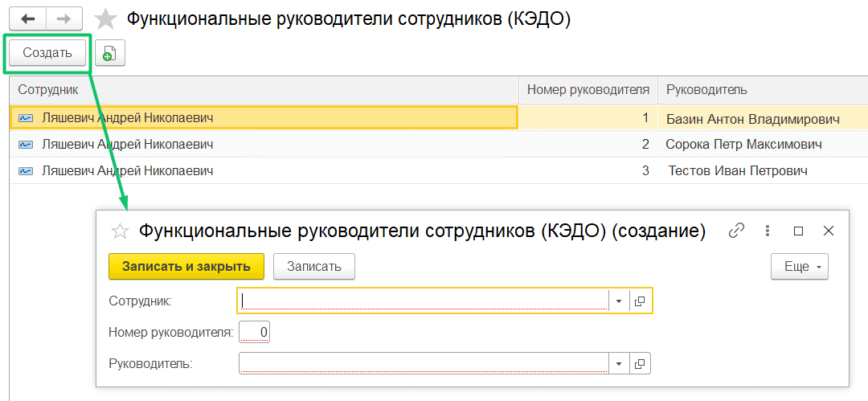Image resolution: width=868 pixels, height=401 pixels.
Task: Click the back navigation arrow
Action: pos(27,19)
